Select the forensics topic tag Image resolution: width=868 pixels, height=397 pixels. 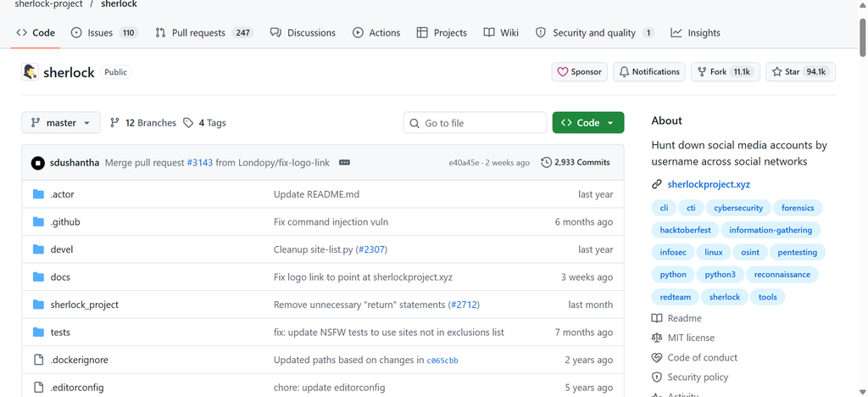pos(798,208)
